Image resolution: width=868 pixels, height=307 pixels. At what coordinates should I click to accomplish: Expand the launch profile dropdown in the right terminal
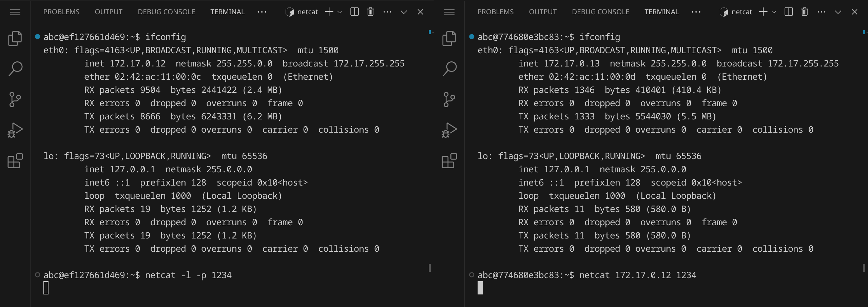(774, 12)
